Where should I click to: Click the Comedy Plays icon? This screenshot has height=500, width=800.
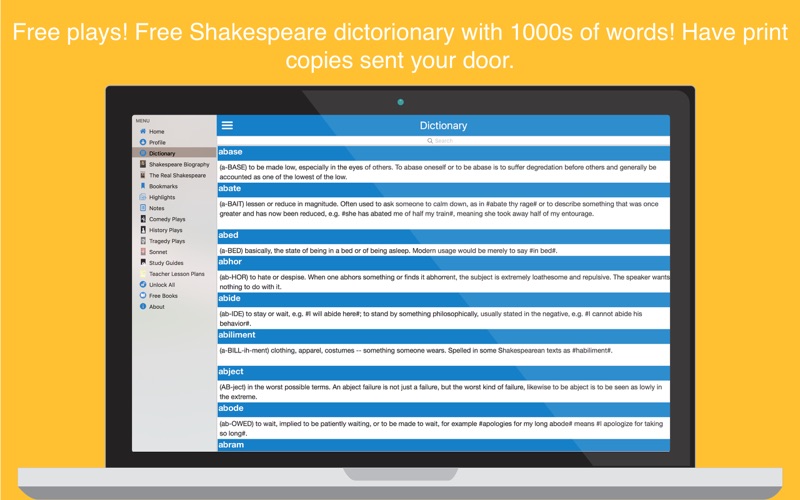pos(143,219)
